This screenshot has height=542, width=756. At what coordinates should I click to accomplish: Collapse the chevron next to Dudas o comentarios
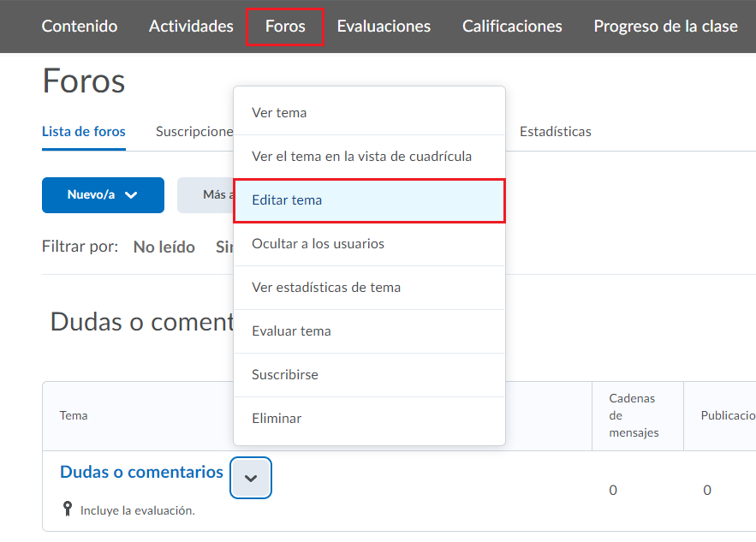251,478
